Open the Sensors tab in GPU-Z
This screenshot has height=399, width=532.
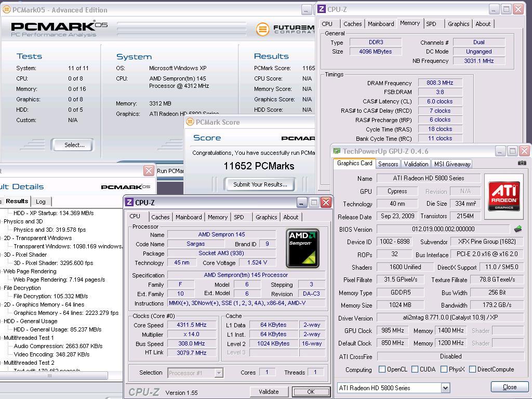(388, 164)
